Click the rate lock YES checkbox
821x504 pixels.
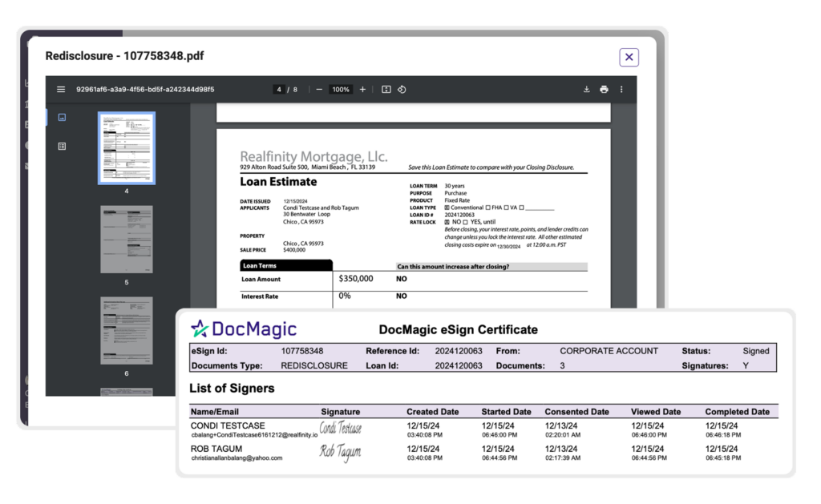[x=465, y=222]
